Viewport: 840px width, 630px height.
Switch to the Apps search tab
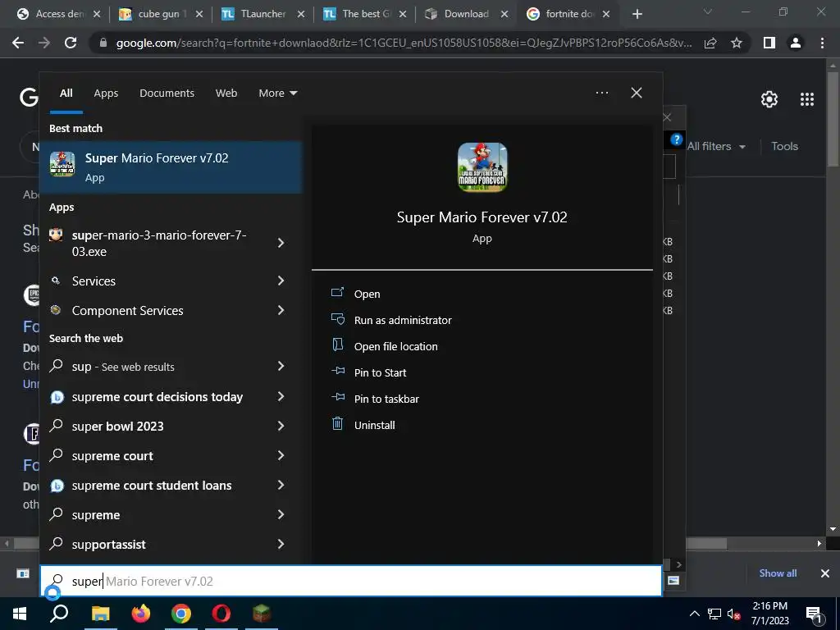(x=106, y=94)
